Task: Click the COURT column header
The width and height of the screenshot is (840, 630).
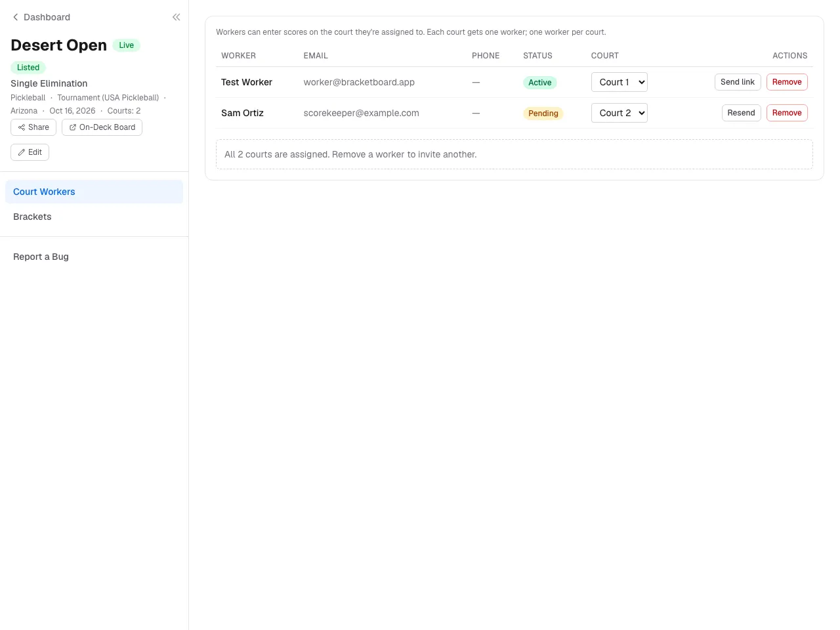Action: (605, 56)
